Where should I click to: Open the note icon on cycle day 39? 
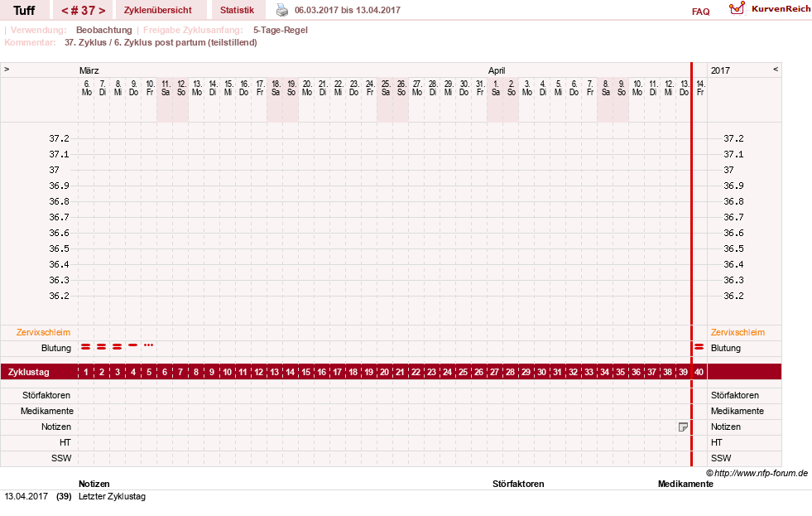coord(683,427)
